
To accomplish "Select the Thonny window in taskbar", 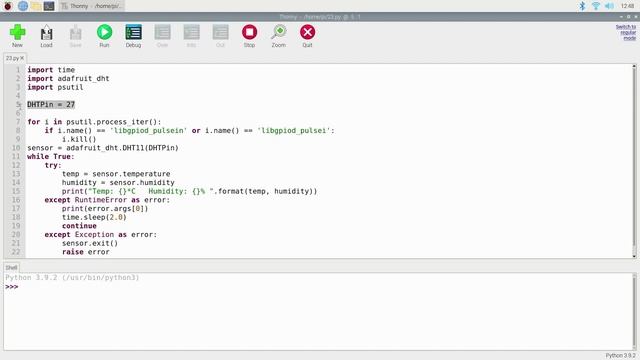I will (92, 6).
